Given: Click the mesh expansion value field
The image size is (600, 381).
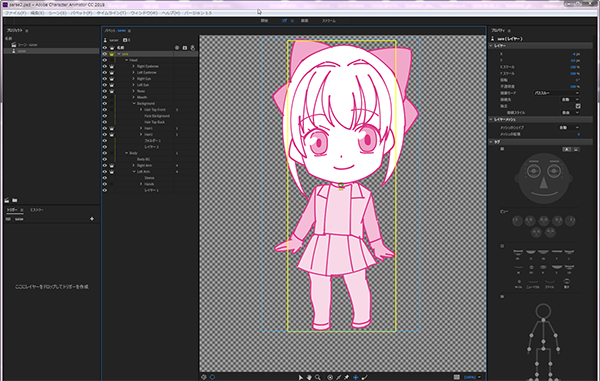Looking at the screenshot, I should click(578, 134).
